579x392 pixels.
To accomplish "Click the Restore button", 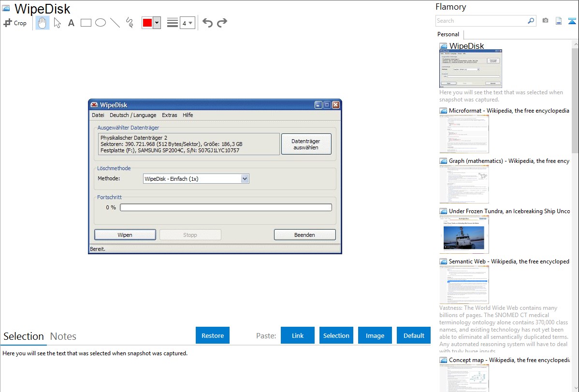I will (213, 335).
